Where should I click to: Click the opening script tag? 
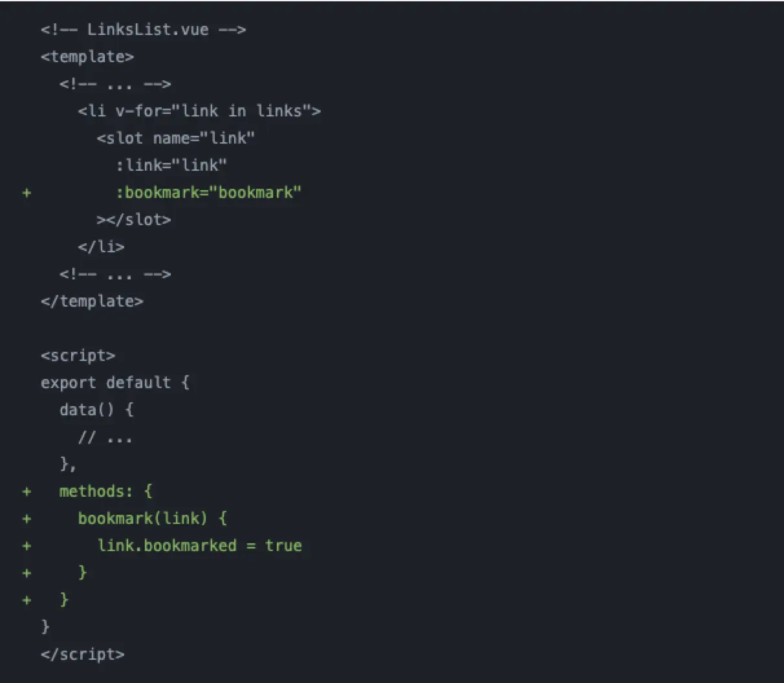pyautogui.click(x=78, y=356)
